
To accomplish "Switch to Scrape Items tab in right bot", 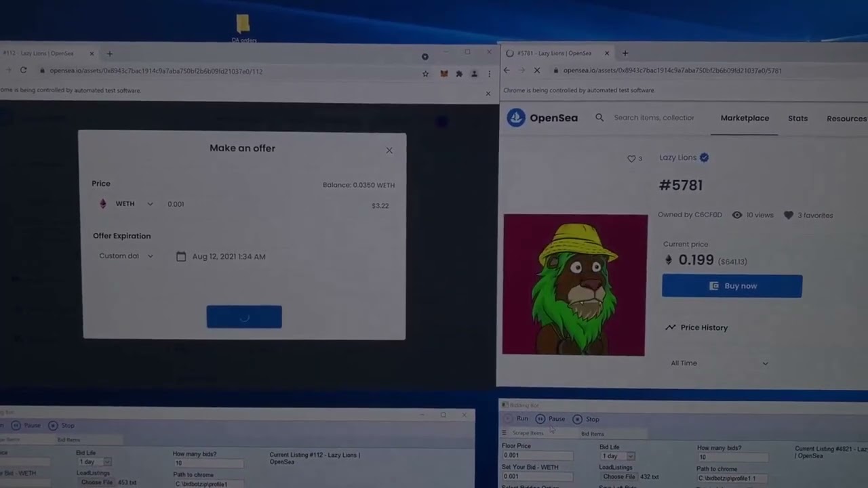I will [528, 433].
